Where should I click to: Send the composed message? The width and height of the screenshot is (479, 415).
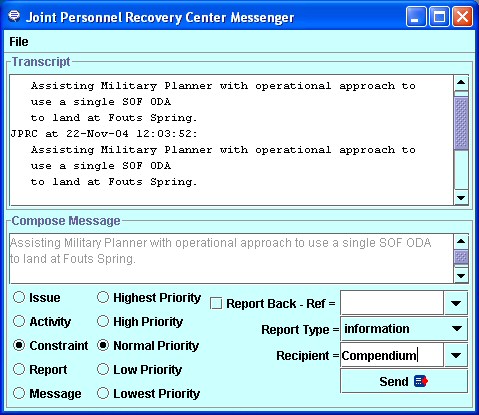pos(404,381)
